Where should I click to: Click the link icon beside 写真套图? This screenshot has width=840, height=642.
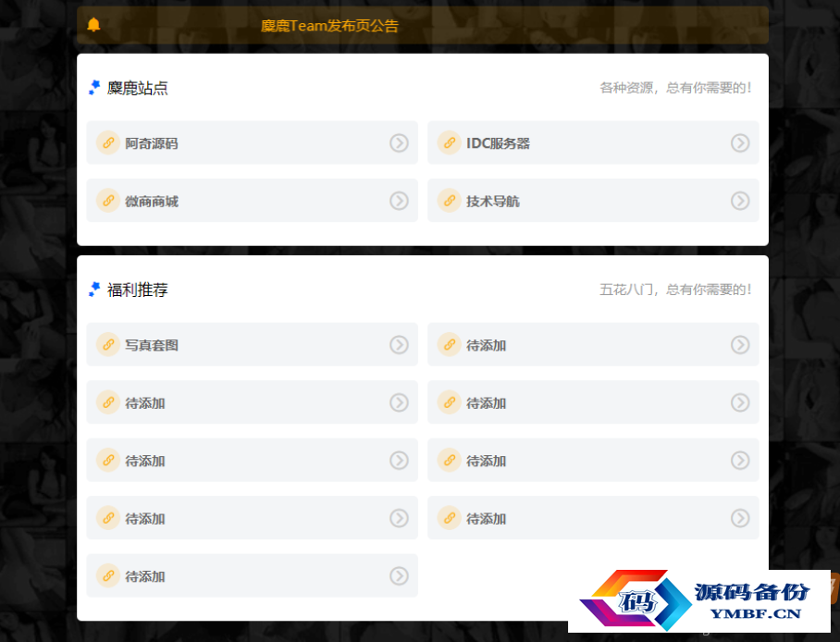pos(108,344)
